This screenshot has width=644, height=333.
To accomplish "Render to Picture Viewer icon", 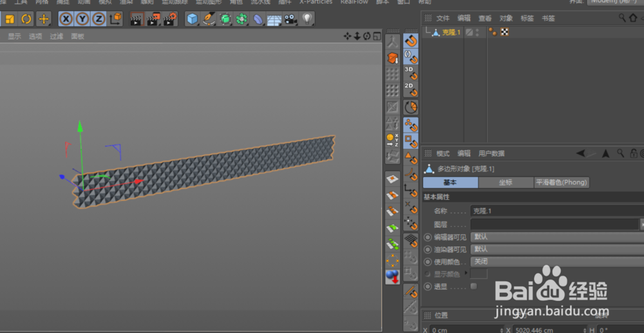I will coord(154,19).
